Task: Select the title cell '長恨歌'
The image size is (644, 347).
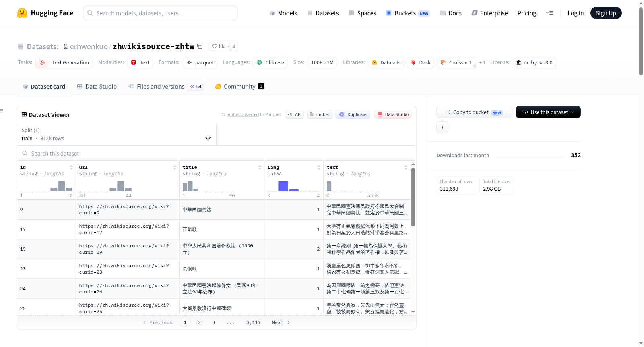Action: coord(222,269)
